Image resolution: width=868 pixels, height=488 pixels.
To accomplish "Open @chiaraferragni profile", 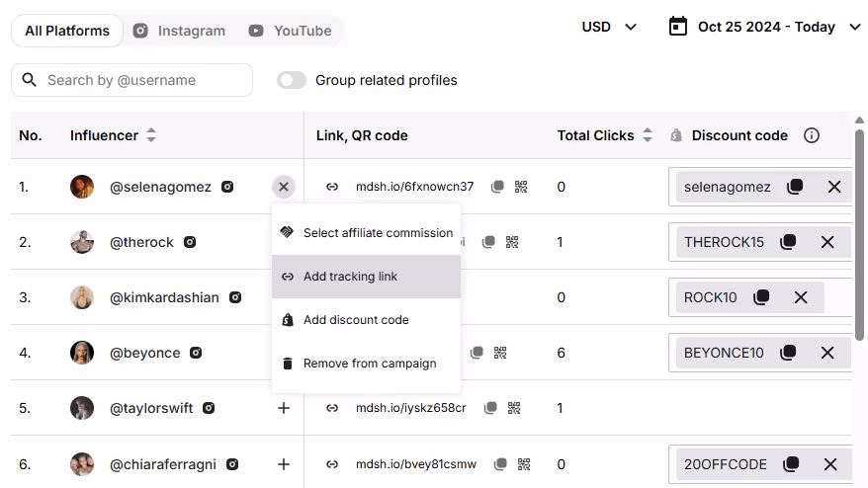I will pos(163,464).
